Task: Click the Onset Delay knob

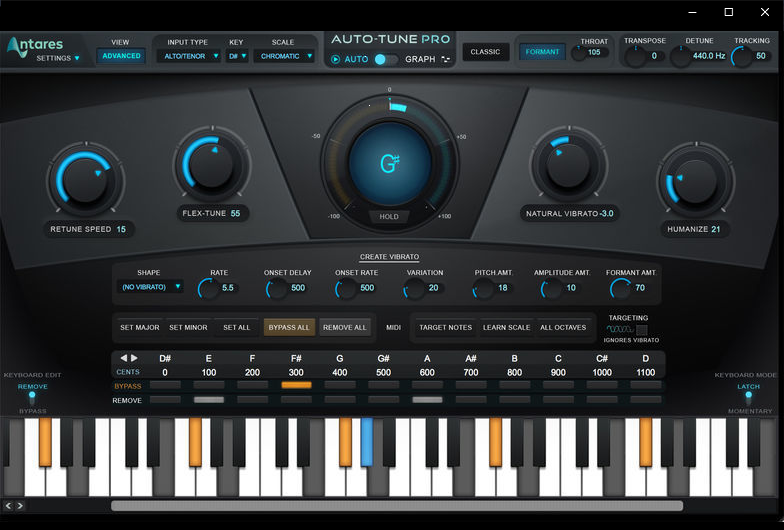Action: pyautogui.click(x=277, y=288)
